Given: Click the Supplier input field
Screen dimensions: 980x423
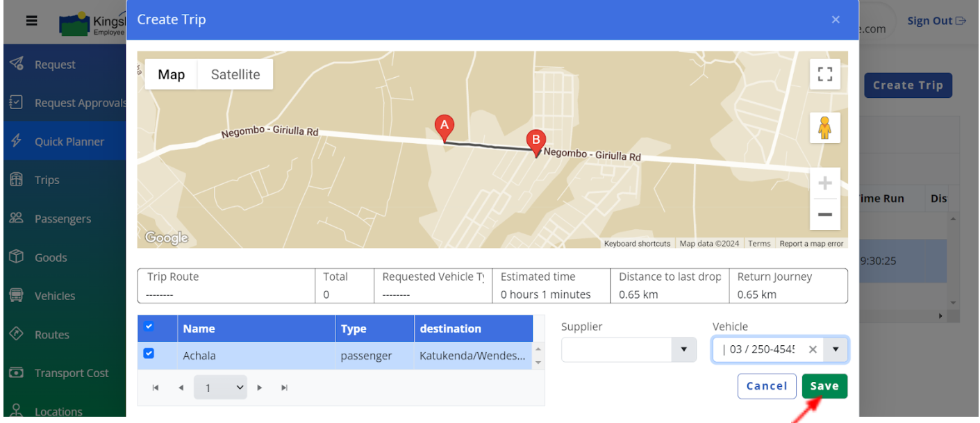Looking at the screenshot, I should tap(617, 350).
